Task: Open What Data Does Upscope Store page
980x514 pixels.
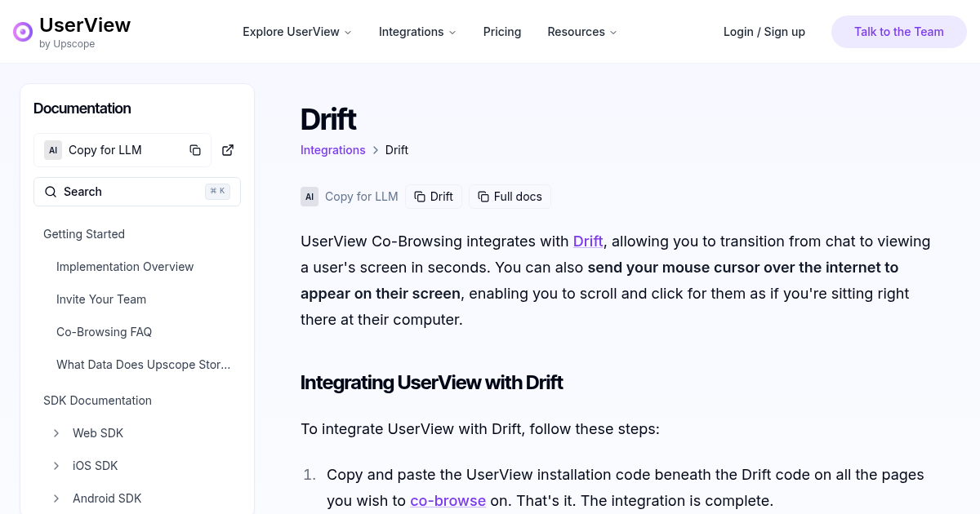Action: [x=144, y=365]
